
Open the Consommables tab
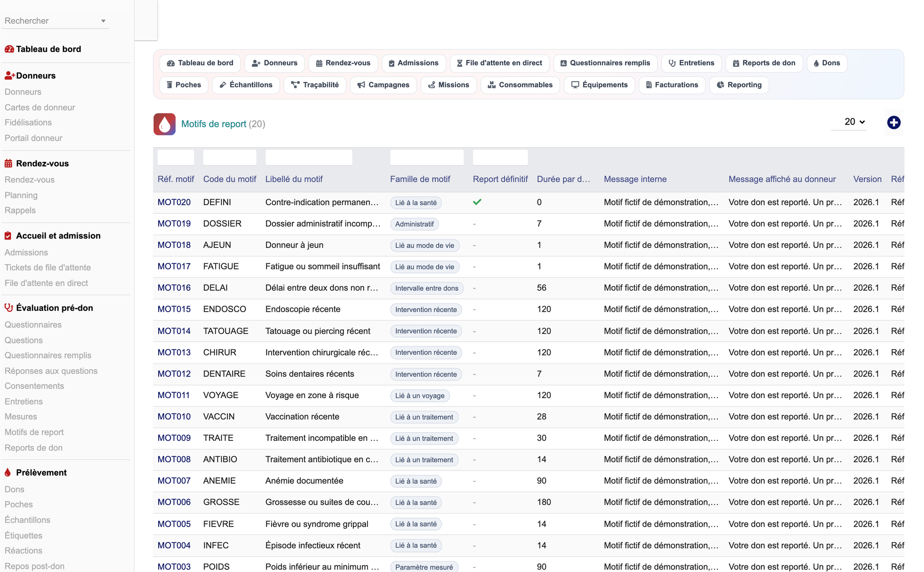point(520,85)
